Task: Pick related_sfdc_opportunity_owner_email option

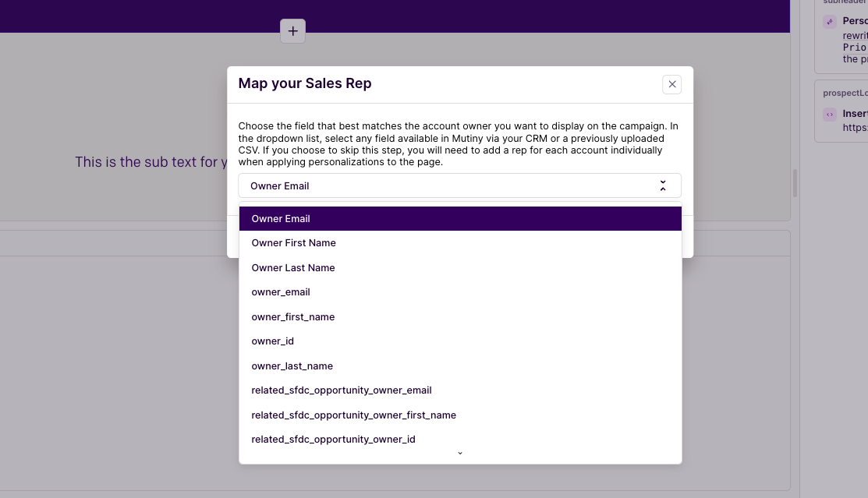Action: coord(460,390)
